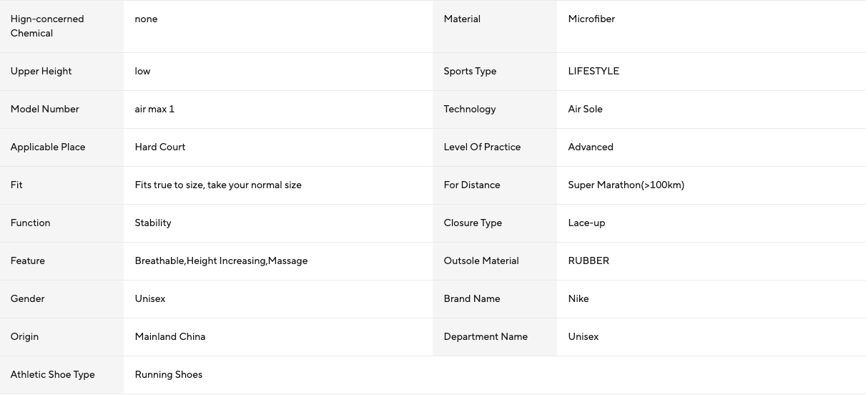This screenshot has height=395, width=868.
Task: Select the 'RUBBER' outsole material value
Action: pos(589,261)
